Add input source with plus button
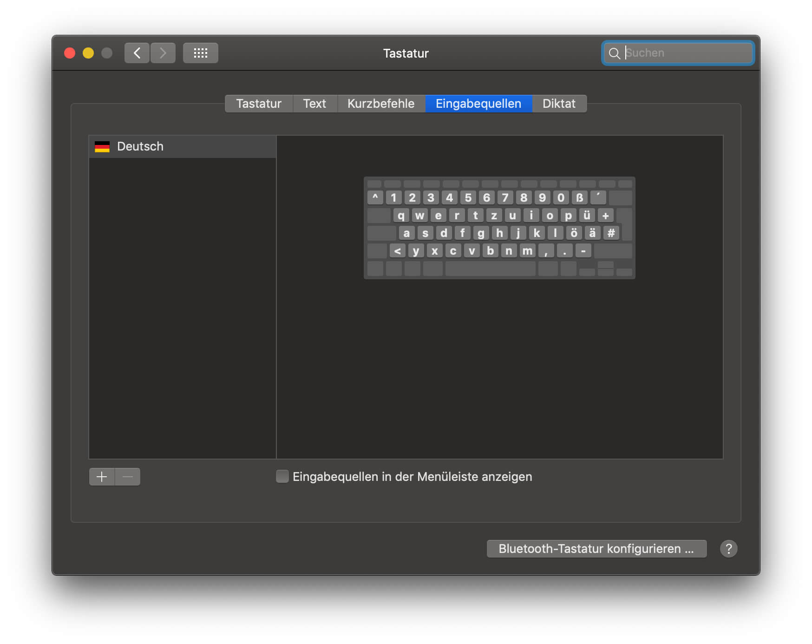The height and width of the screenshot is (644, 812). [x=102, y=477]
